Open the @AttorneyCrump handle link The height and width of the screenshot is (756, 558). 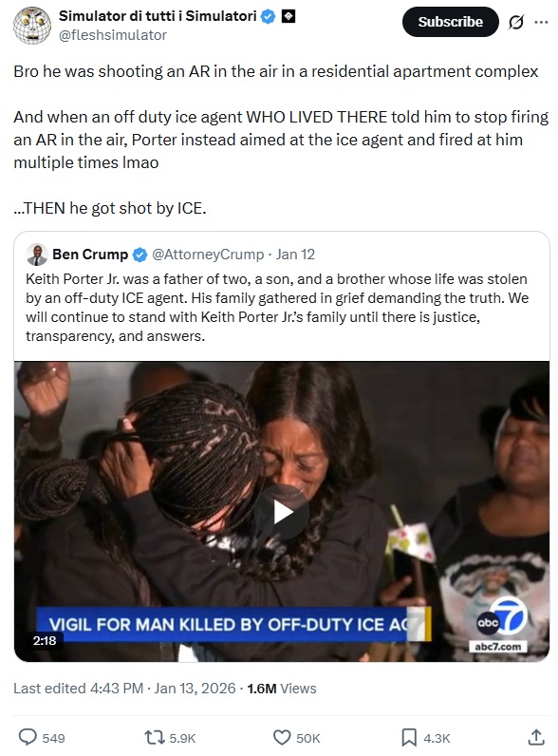pyautogui.click(x=208, y=255)
